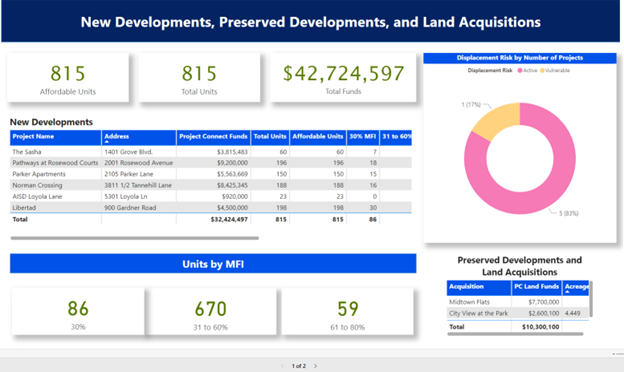
Task: Select Libertad project name
Action: point(24,207)
